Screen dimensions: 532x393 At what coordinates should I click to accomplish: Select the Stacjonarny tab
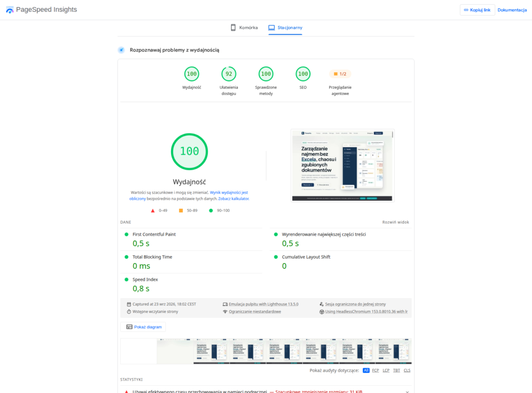tap(285, 28)
